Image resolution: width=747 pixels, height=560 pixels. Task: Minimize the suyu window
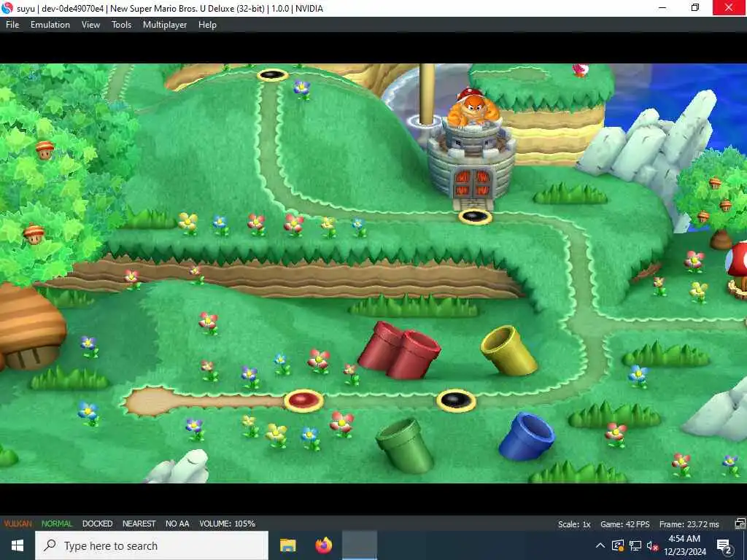[x=662, y=7]
